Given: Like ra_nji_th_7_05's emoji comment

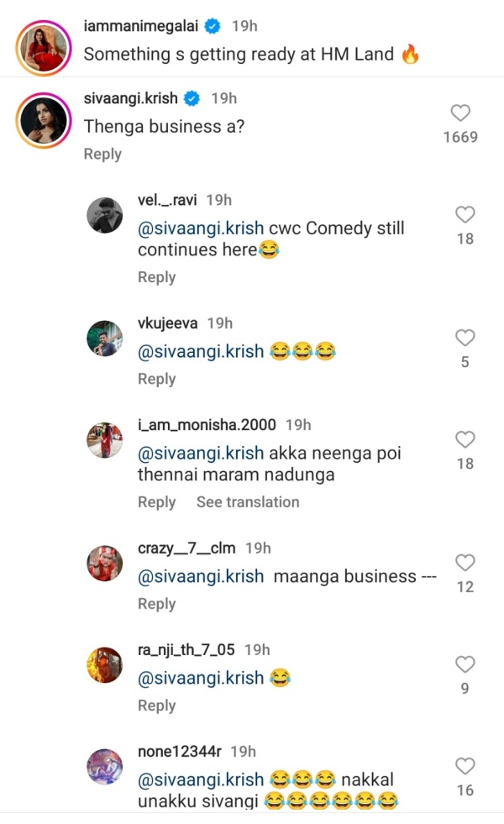Looking at the screenshot, I should tap(465, 664).
